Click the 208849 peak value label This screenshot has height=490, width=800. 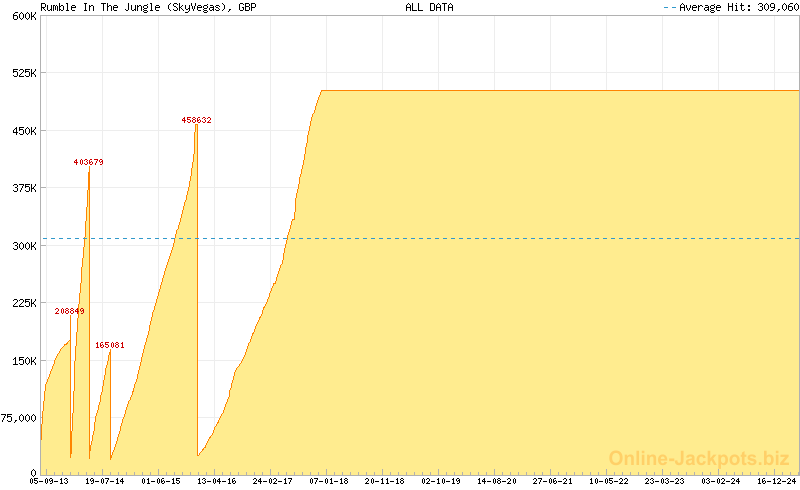[69, 311]
